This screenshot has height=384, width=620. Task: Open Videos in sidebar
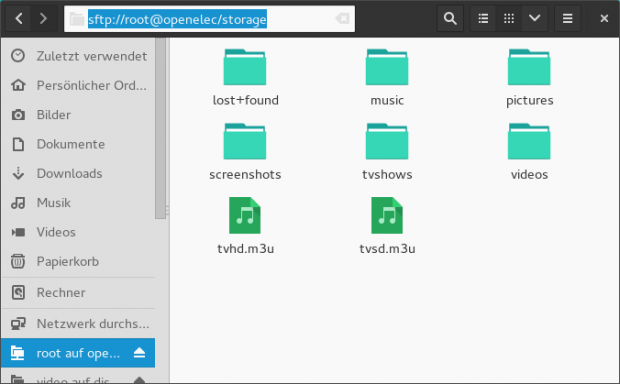click(x=78, y=232)
